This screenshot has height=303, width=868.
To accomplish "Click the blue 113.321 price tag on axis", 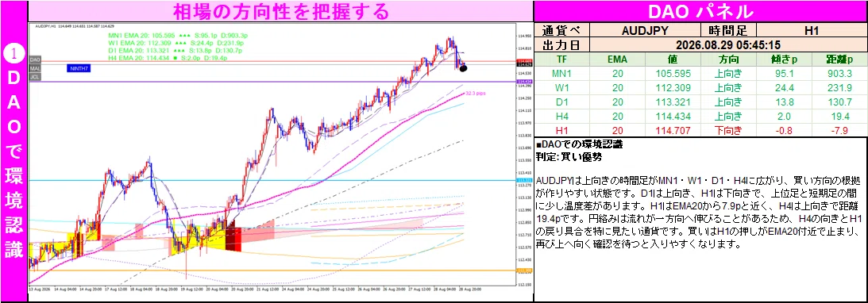I will pyautogui.click(x=523, y=180).
